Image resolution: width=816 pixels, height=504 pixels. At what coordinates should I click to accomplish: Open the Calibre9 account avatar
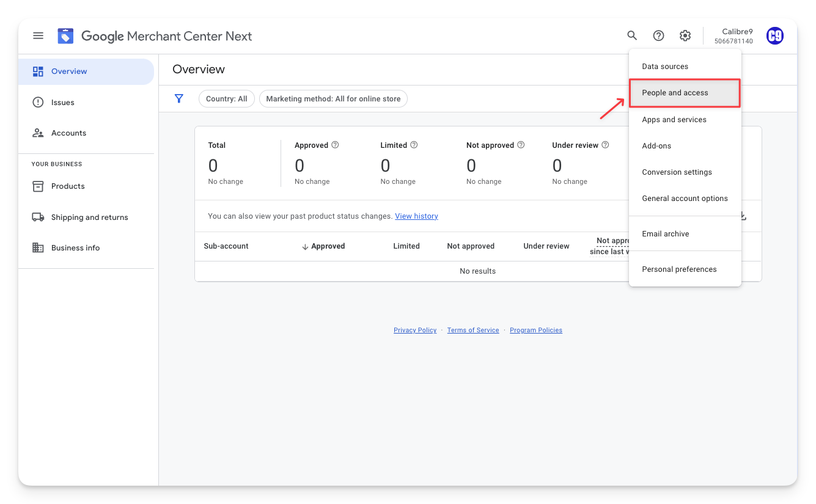tap(774, 36)
